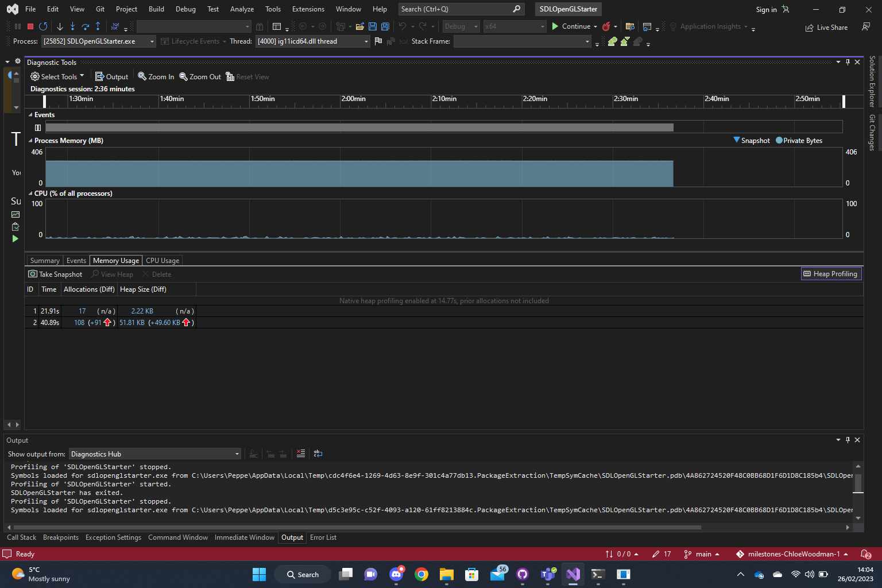Click the Stop Debugging red square icon
882x588 pixels.
pyautogui.click(x=30, y=26)
